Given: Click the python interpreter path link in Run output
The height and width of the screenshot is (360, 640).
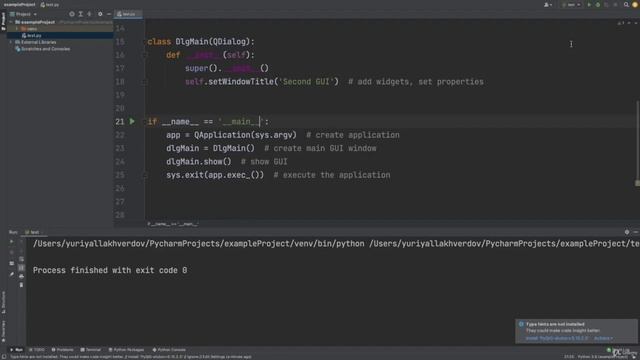Looking at the screenshot, I should 198,244.
